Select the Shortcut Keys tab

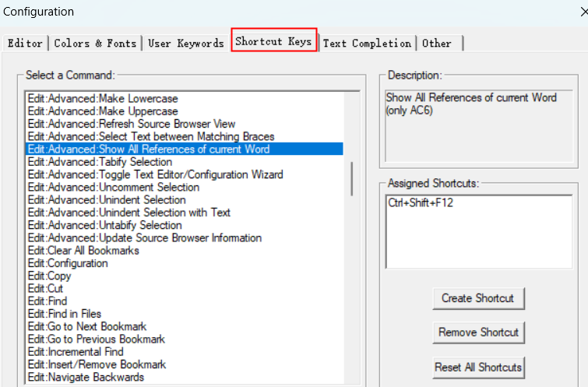coord(273,41)
